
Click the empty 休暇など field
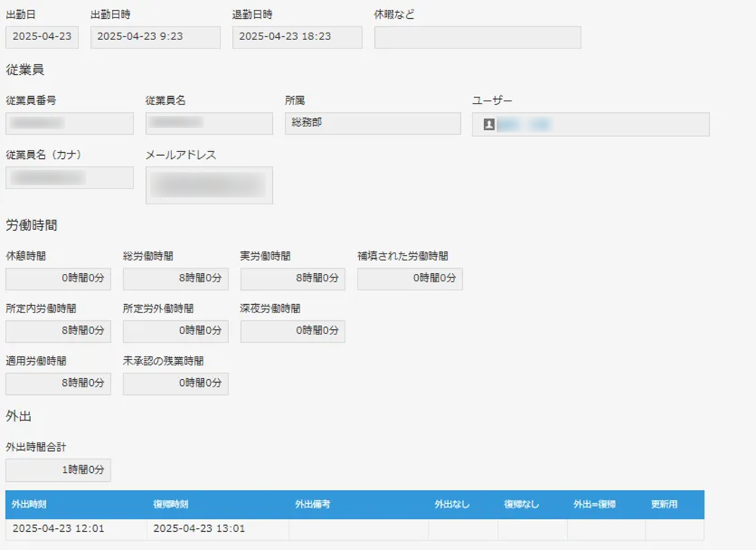point(478,37)
